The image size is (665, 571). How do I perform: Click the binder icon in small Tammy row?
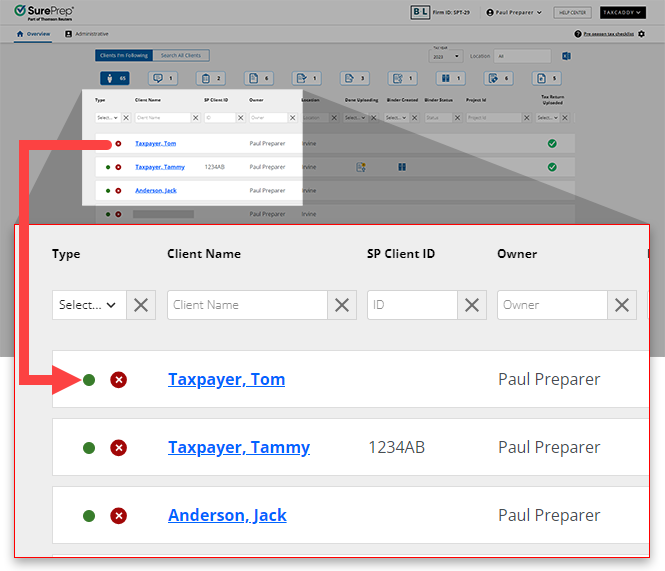[402, 167]
